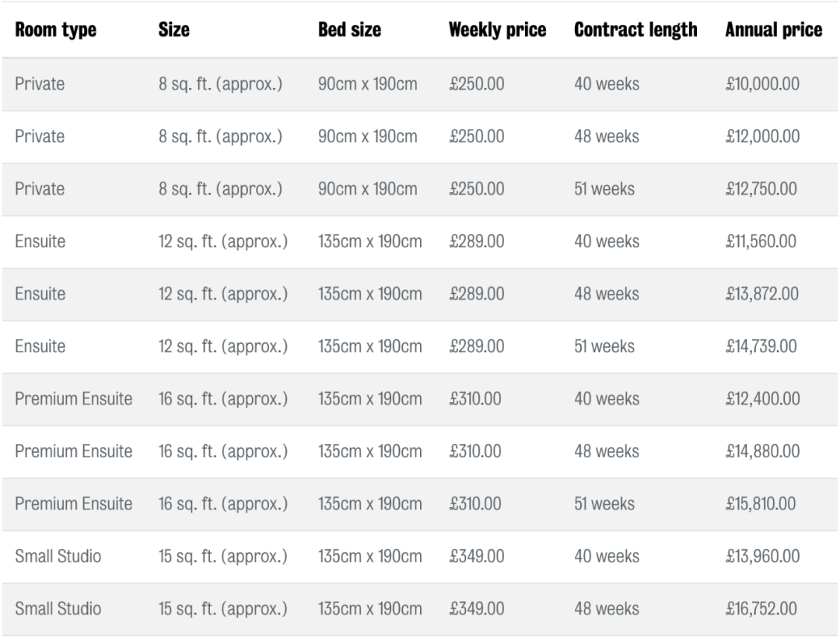Select the £12,400.00 annual price

(761, 399)
